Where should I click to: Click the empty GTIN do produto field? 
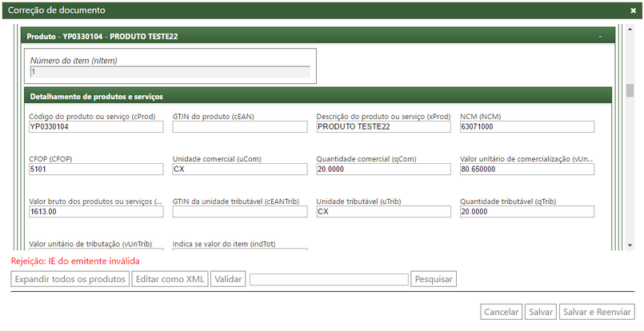[240, 127]
